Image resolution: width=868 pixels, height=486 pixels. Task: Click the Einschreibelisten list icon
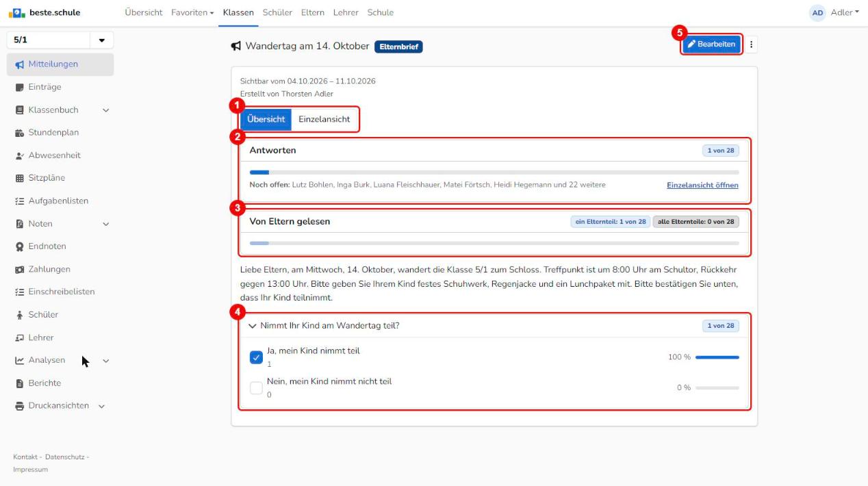19,292
